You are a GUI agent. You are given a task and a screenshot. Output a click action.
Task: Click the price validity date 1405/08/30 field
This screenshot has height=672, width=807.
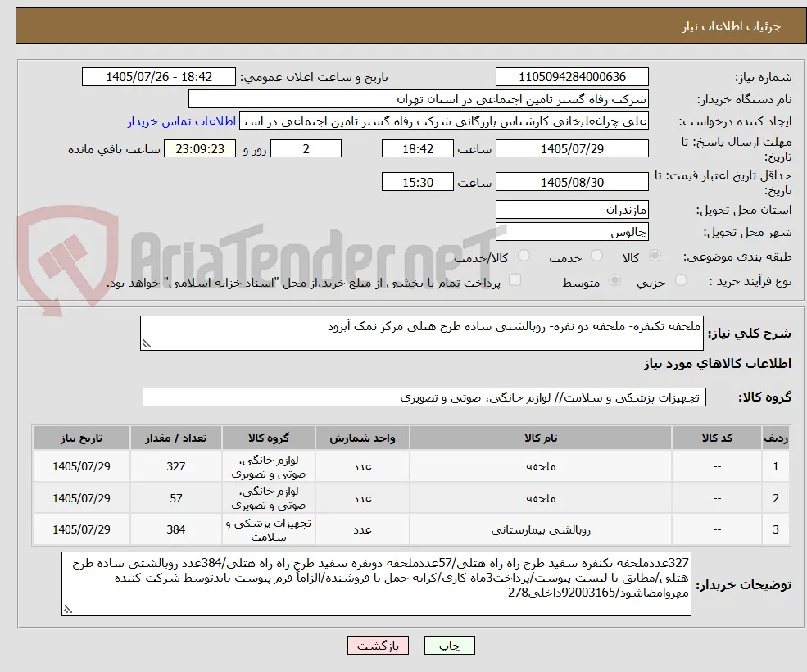pyautogui.click(x=572, y=182)
